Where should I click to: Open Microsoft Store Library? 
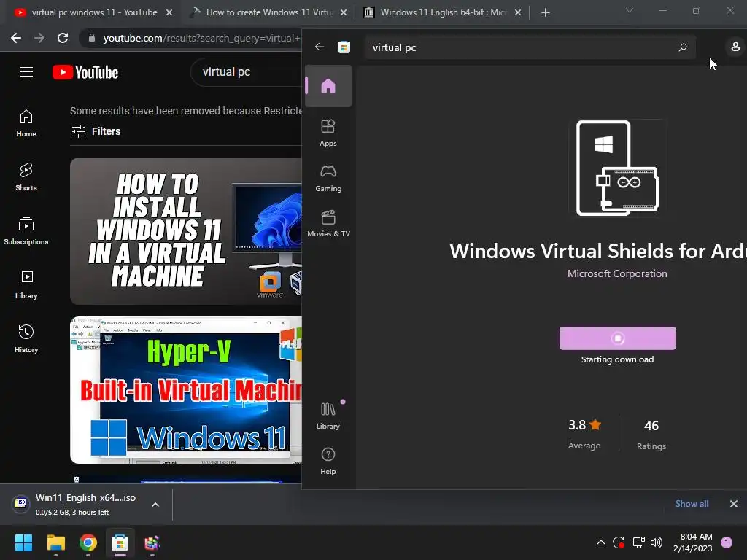click(x=328, y=416)
